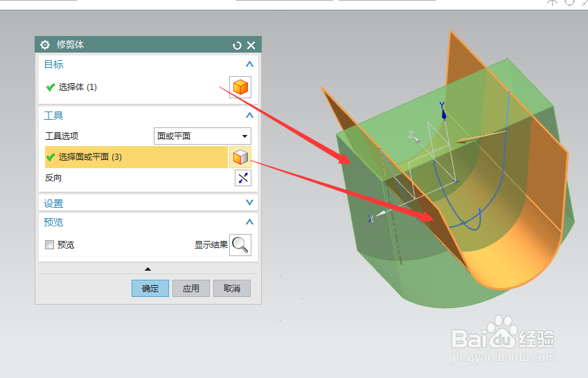Screen dimensions: 588x378
Task: Click the 显示结果 label text
Action: 211,245
